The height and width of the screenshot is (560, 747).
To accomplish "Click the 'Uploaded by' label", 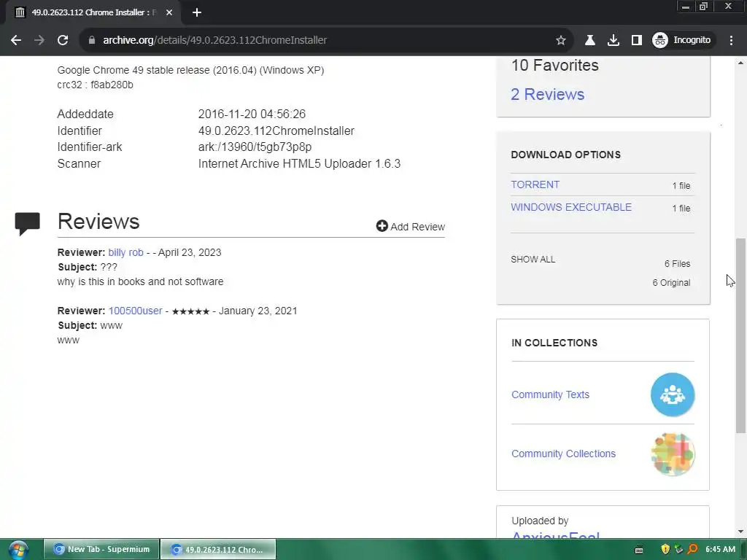I will coord(540,521).
